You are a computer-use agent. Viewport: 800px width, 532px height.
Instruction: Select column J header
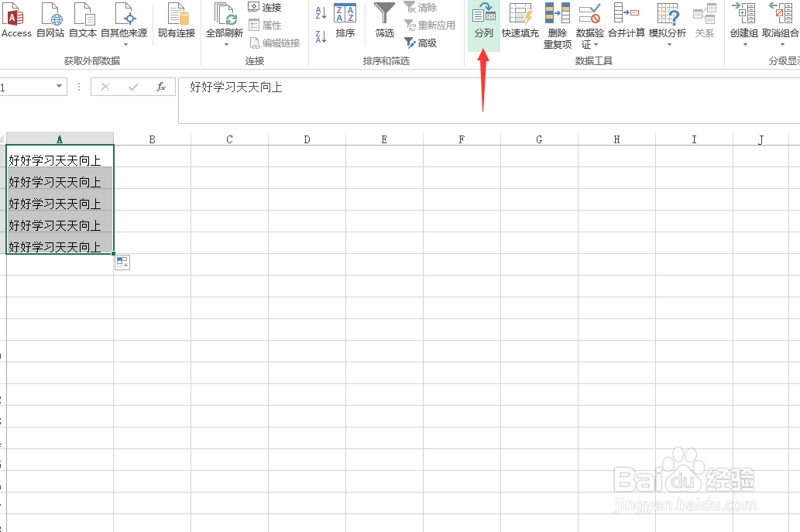tap(761, 139)
